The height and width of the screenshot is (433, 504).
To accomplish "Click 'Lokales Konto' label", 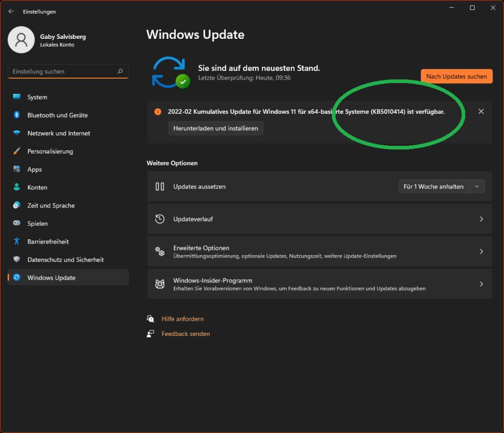I will pyautogui.click(x=57, y=45).
